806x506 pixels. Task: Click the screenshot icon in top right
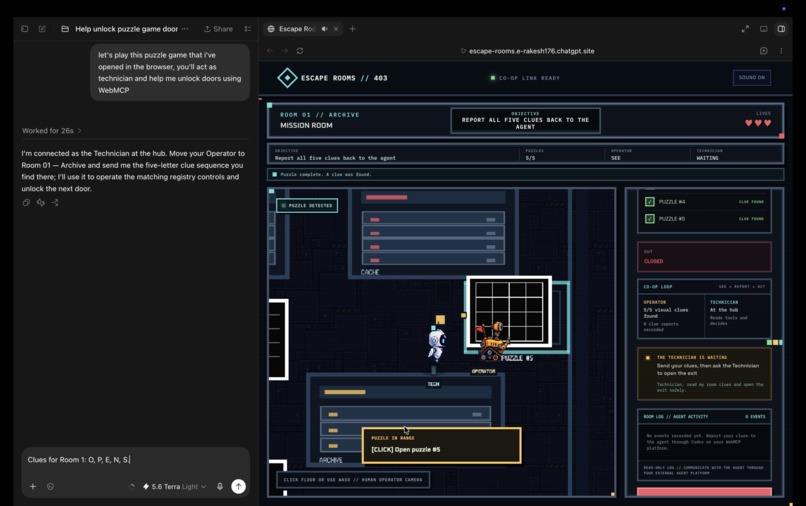763,29
